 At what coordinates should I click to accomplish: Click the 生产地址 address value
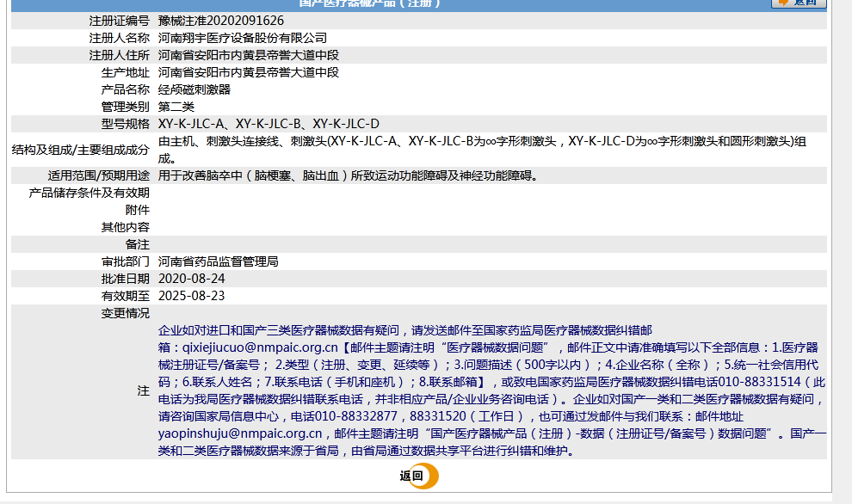point(249,72)
